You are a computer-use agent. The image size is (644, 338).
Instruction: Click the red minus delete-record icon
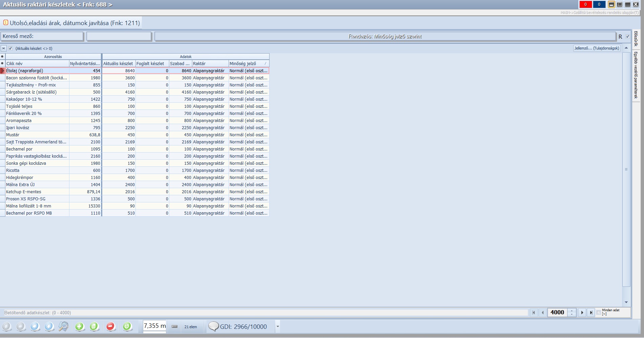[110, 326]
